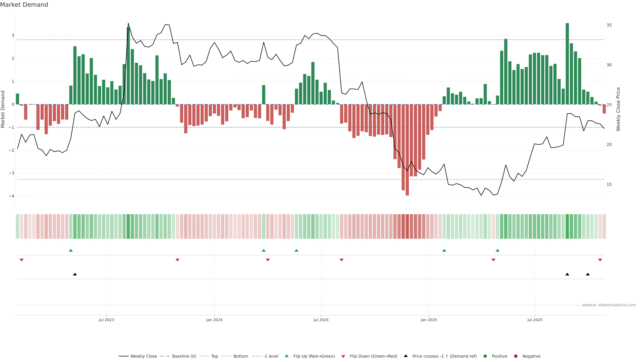Click the Jan 2024 axis label
Screen dimensions: 644x362
[214, 320]
